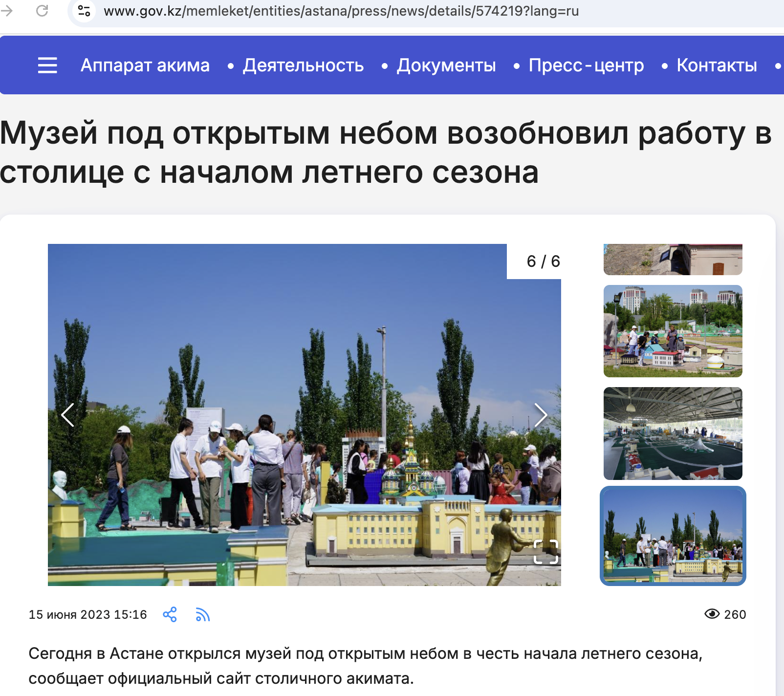This screenshot has height=696, width=784.
Task: Click the browser address bar URL
Action: pyautogui.click(x=341, y=11)
